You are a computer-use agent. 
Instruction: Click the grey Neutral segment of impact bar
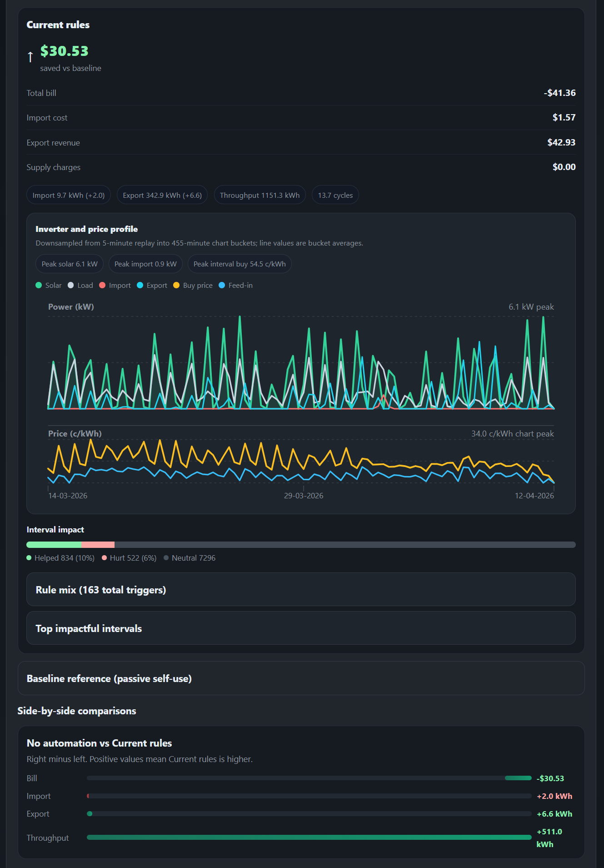[x=345, y=545]
